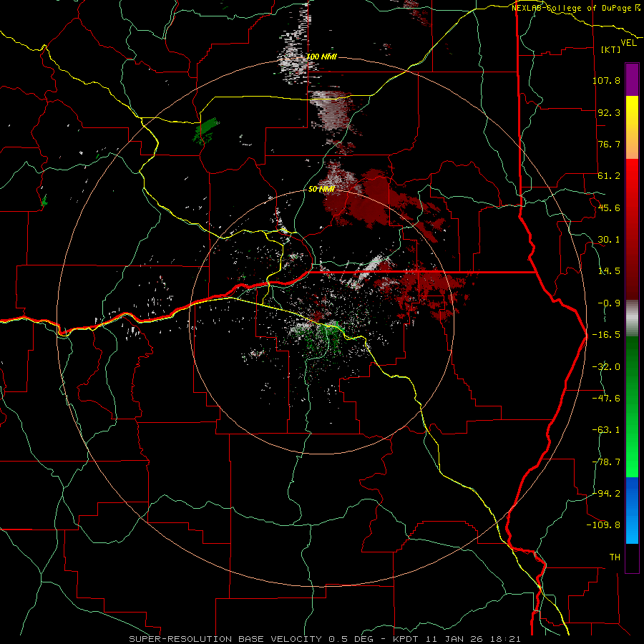644x644 pixels.
Task: Click the 50 NMI range ring label
Action: click(x=321, y=189)
